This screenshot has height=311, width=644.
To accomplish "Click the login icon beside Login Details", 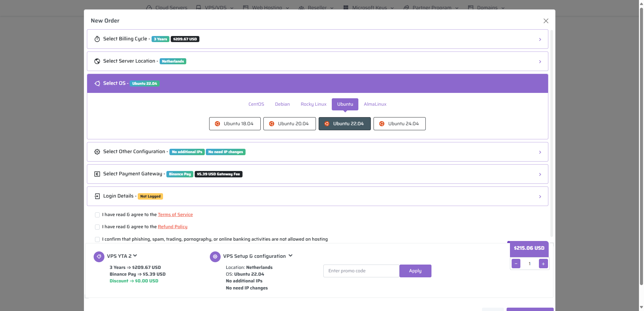I will [97, 196].
